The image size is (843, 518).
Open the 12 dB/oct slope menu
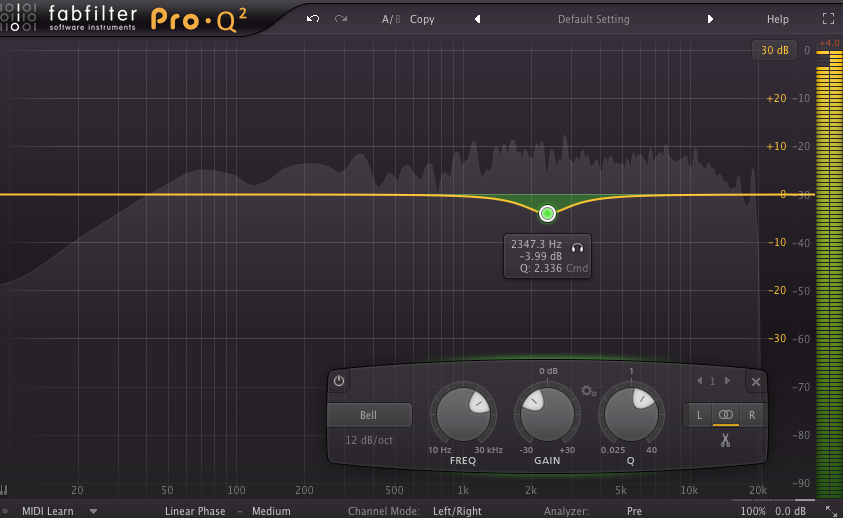point(369,440)
